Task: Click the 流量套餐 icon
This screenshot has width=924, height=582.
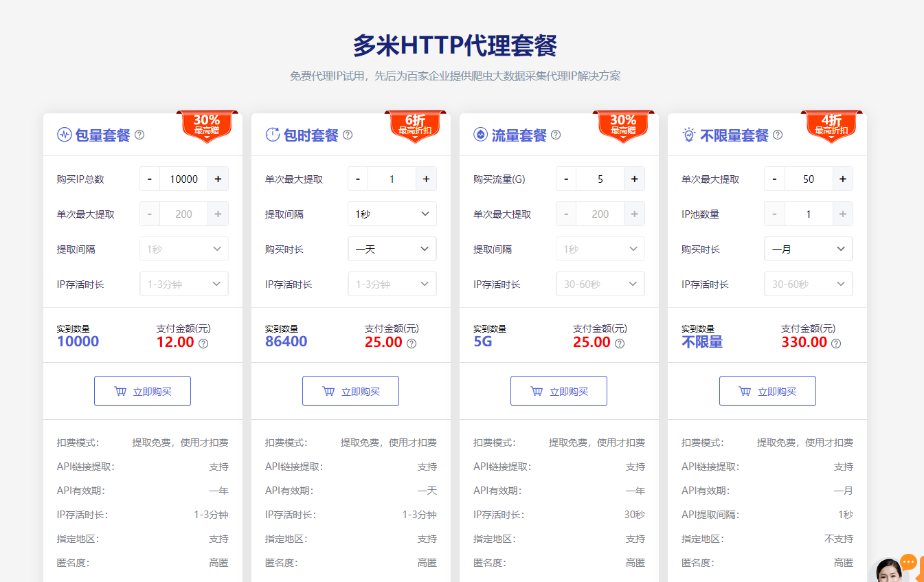Action: [x=481, y=135]
